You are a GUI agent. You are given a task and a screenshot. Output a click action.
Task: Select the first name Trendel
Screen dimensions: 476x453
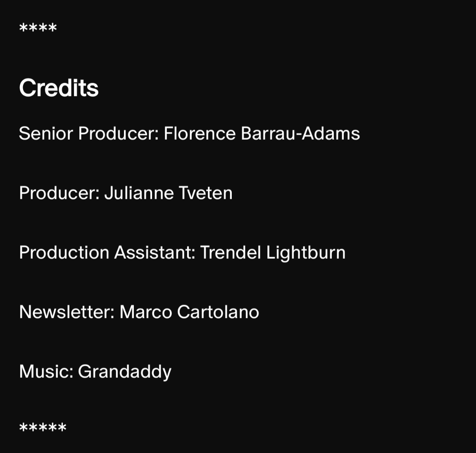pos(231,253)
